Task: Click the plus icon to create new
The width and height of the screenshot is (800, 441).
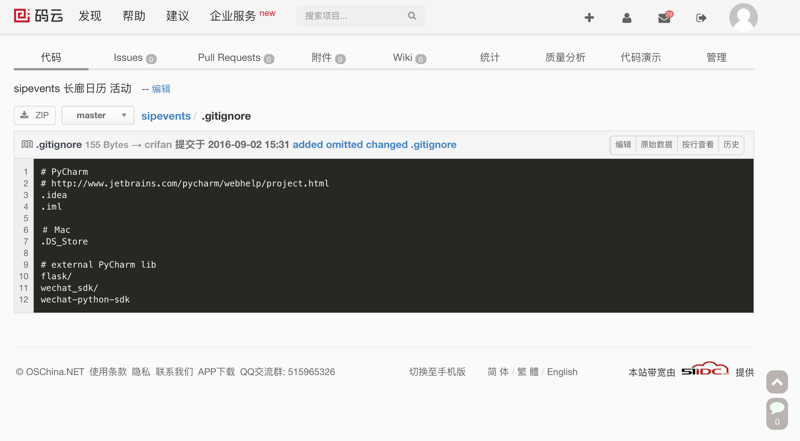Action: coord(589,18)
